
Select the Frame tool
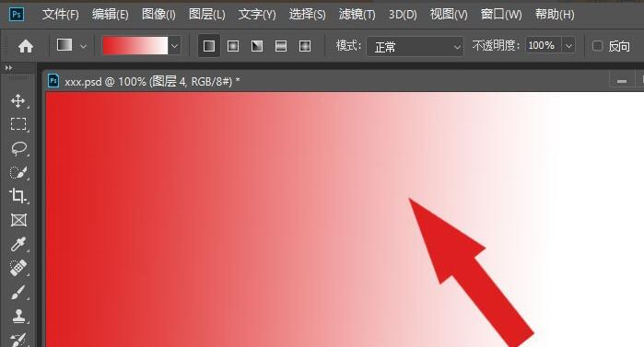18,220
